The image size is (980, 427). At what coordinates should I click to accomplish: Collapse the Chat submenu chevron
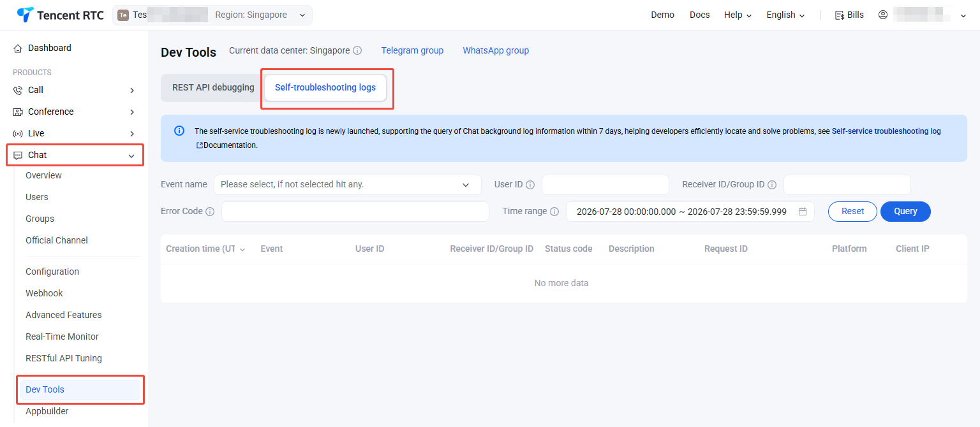(131, 156)
